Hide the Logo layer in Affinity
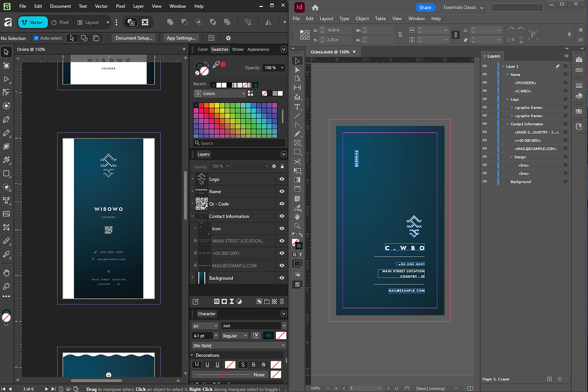Screen dimensions: 588x392 click(282, 179)
